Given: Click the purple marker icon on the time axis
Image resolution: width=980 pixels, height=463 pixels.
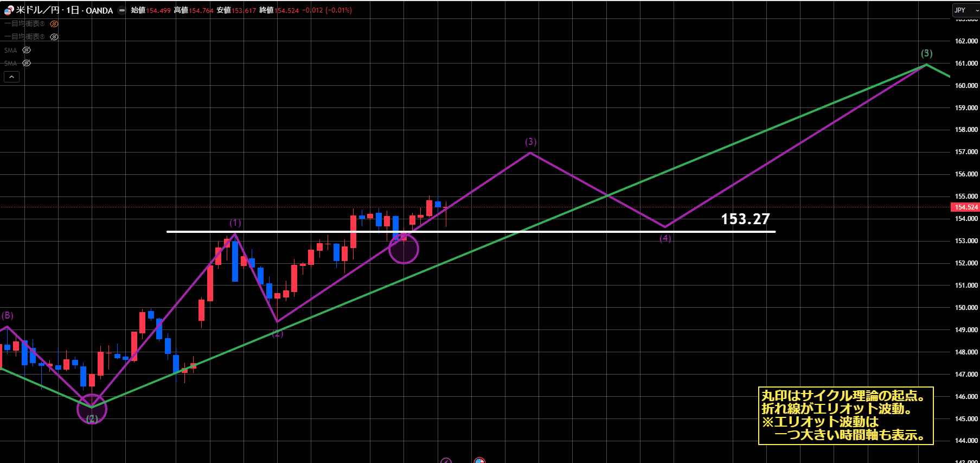Looking at the screenshot, I should coord(446,461).
